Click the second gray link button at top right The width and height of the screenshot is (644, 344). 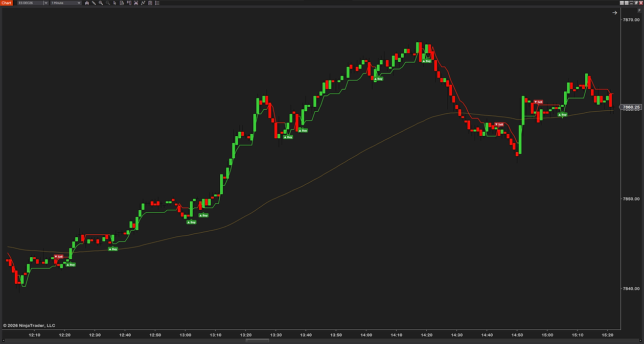(x=627, y=3)
